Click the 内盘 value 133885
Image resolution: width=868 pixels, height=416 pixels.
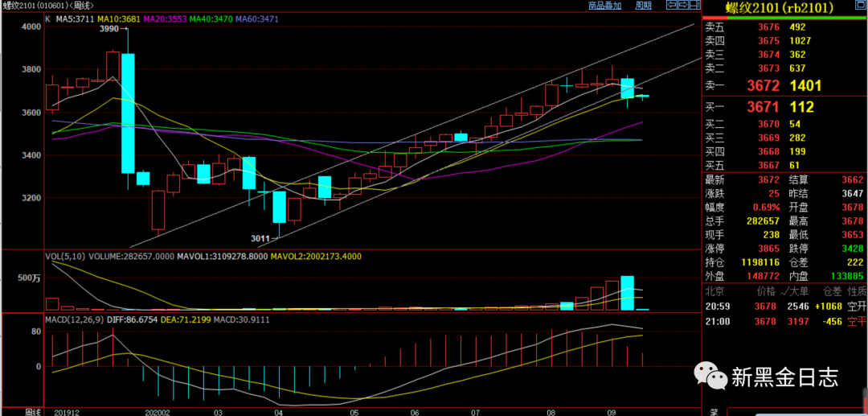(849, 275)
